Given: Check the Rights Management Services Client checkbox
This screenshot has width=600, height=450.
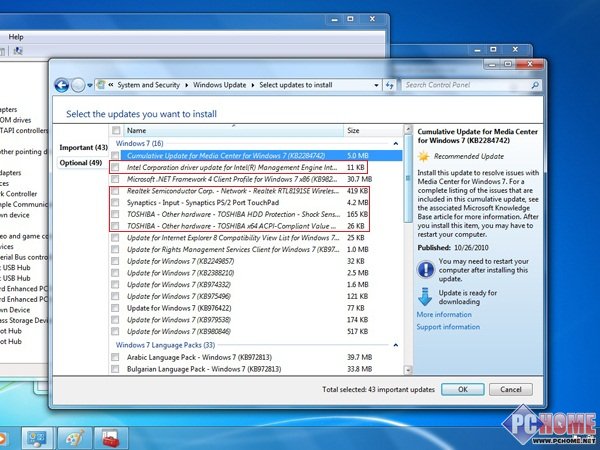Looking at the screenshot, I should (x=115, y=249).
